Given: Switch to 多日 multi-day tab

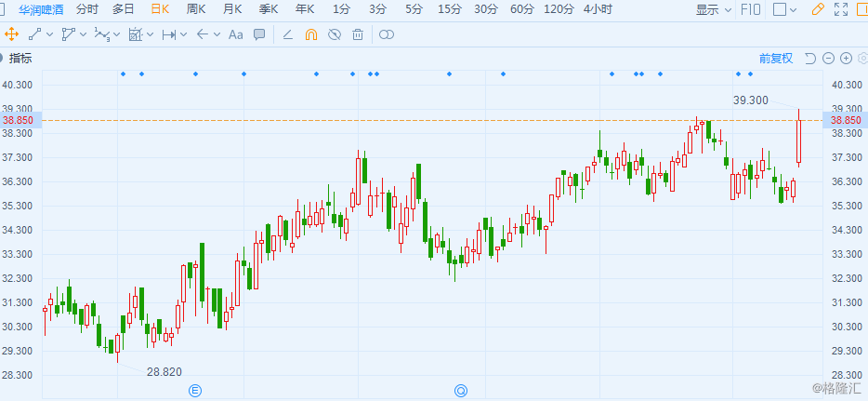Looking at the screenshot, I should coord(123,9).
